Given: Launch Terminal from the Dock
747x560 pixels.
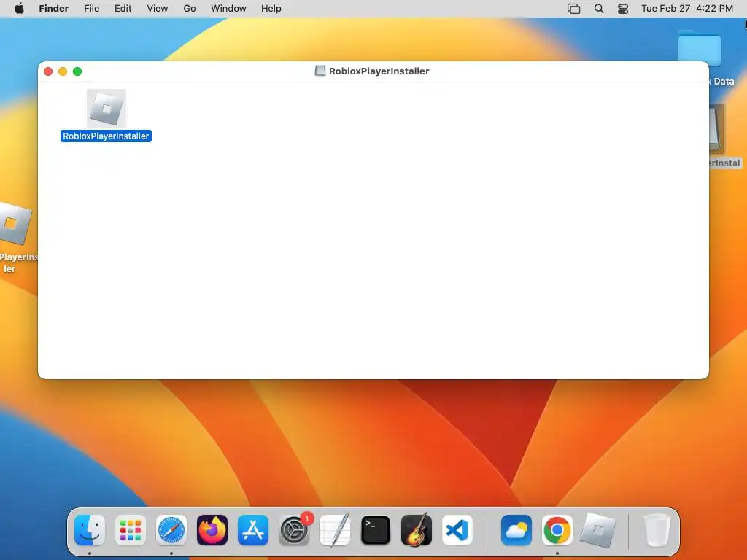Looking at the screenshot, I should click(376, 530).
